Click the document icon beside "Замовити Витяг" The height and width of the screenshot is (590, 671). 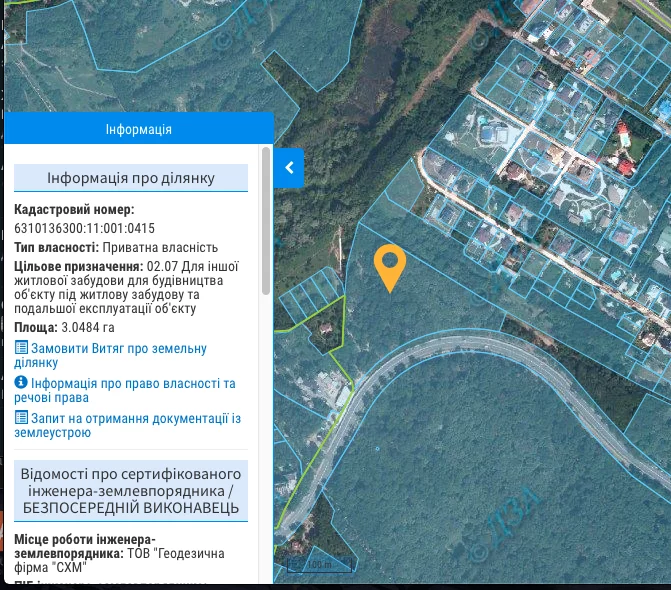tap(21, 347)
